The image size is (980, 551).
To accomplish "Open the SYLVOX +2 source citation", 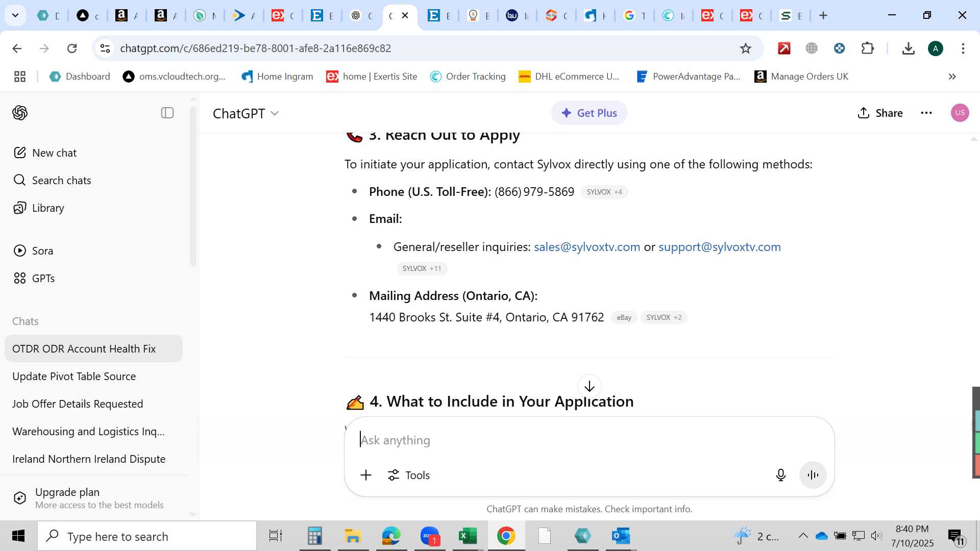I will click(x=664, y=317).
